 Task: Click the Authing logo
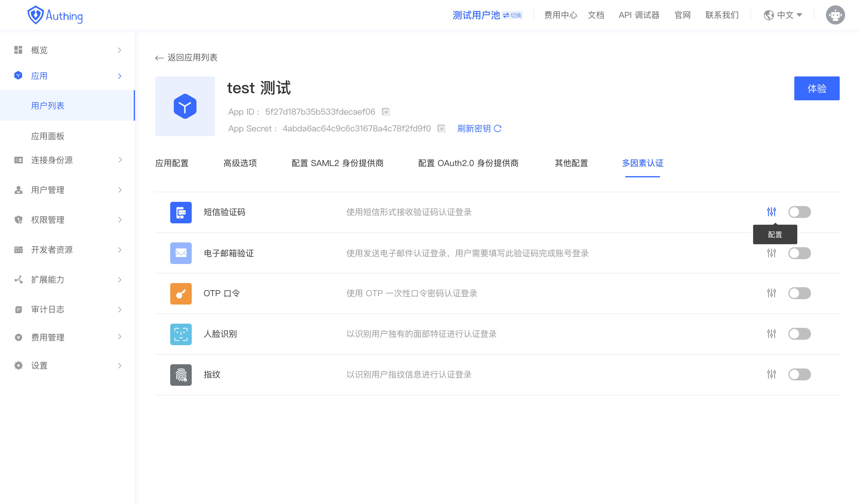pyautogui.click(x=55, y=15)
